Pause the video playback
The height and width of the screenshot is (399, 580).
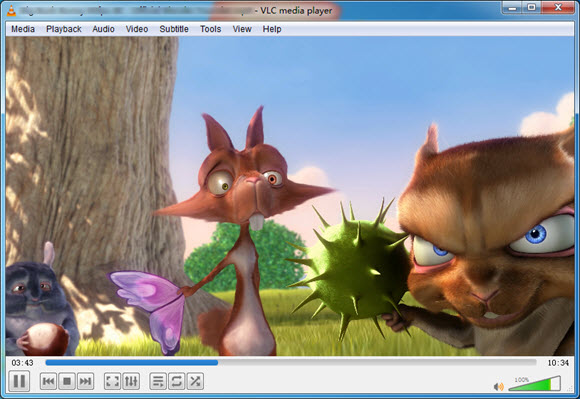tap(19, 381)
